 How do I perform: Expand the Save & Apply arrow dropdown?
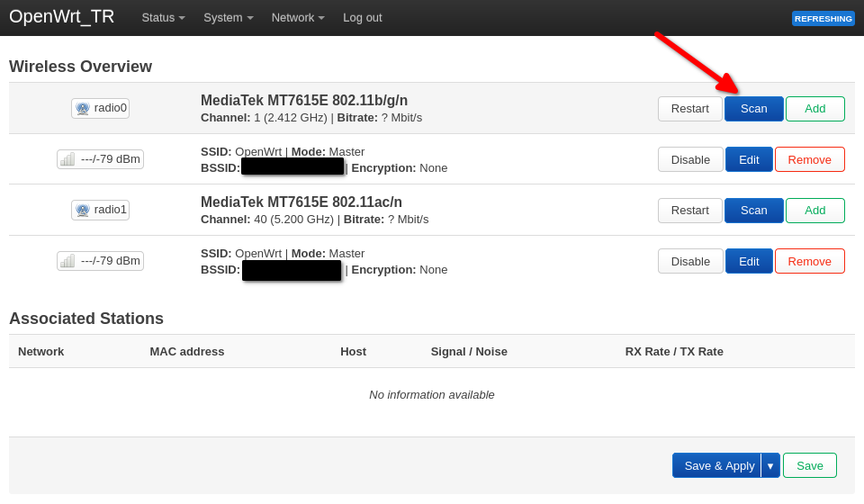(770, 466)
